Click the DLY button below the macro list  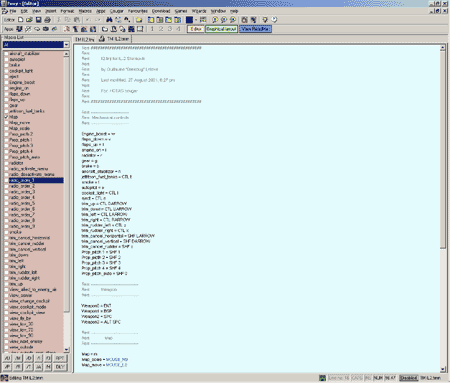[x=60, y=367]
